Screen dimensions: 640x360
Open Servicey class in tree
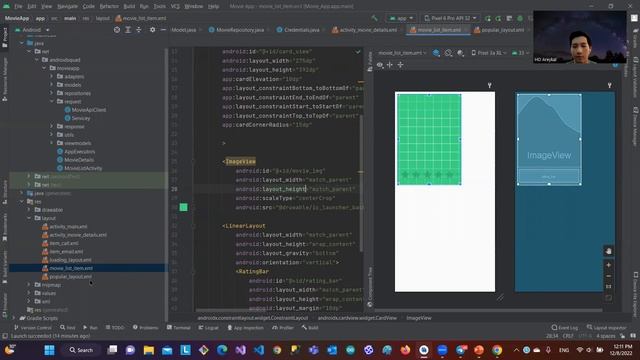pyautogui.click(x=77, y=118)
